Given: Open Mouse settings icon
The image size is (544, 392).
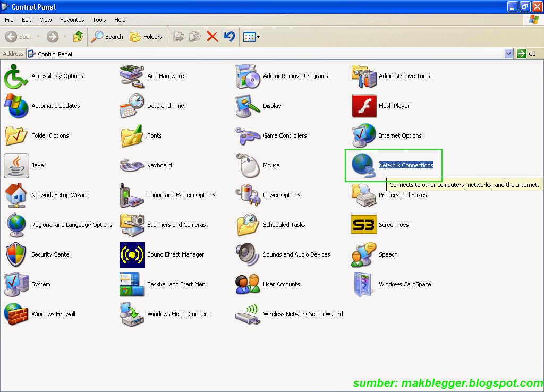Looking at the screenshot, I should 248,166.
